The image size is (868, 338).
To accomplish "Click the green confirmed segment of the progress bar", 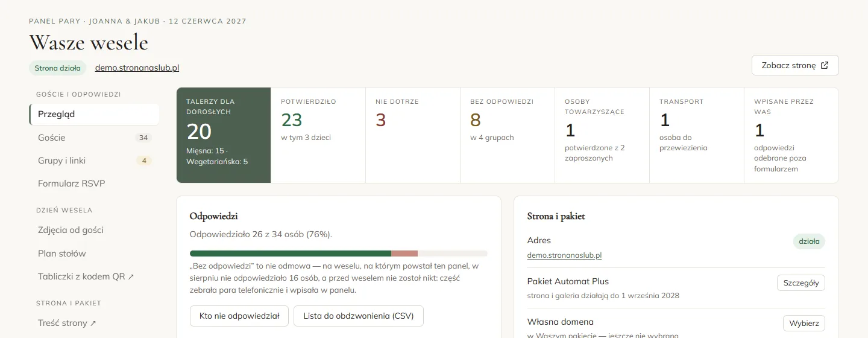I will pyautogui.click(x=291, y=253).
